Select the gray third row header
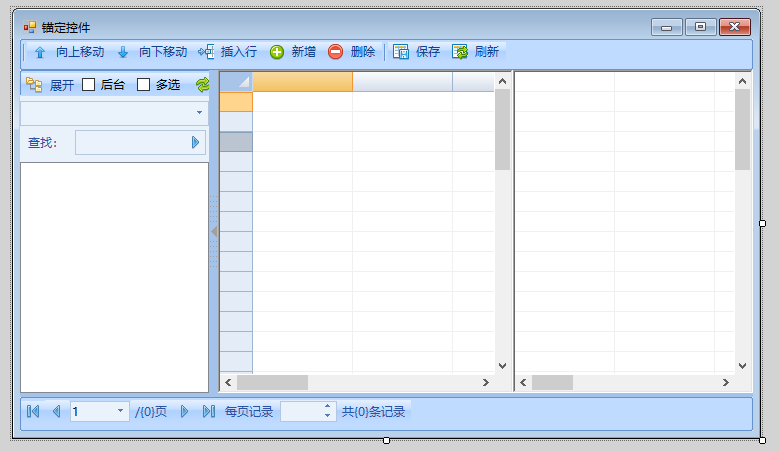 236,142
